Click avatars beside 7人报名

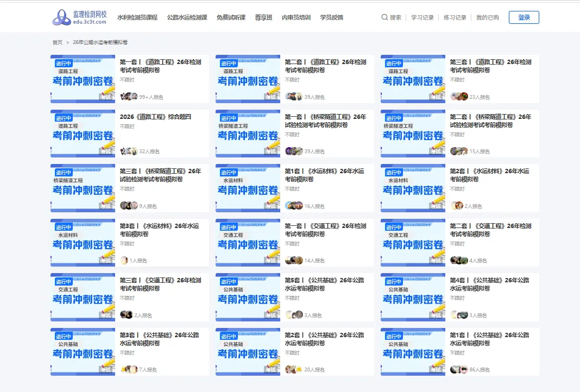129,369
